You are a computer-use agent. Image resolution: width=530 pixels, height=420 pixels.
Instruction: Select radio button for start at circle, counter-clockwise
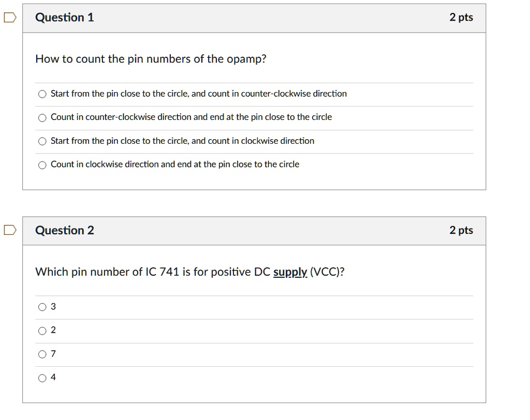42,94
